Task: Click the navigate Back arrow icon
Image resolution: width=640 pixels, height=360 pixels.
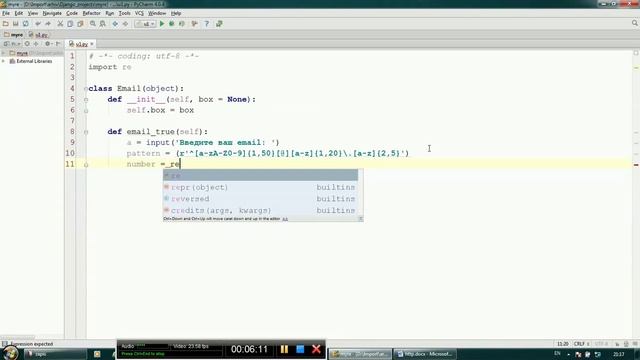Action: (x=115, y=24)
